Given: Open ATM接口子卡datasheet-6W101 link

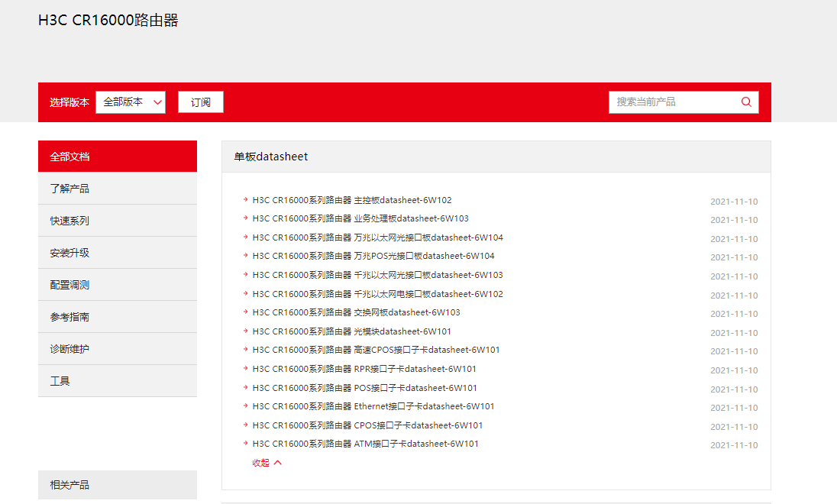Looking at the screenshot, I should click(365, 444).
